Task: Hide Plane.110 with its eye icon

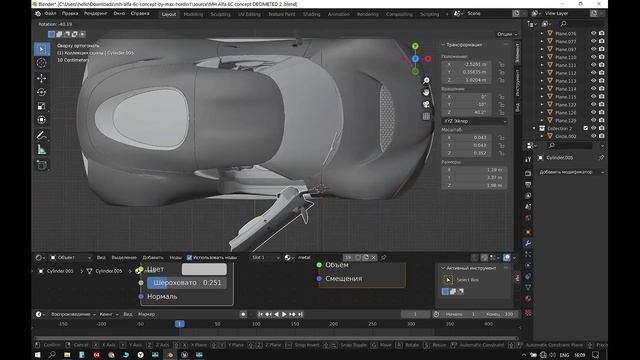Action: pos(593,57)
